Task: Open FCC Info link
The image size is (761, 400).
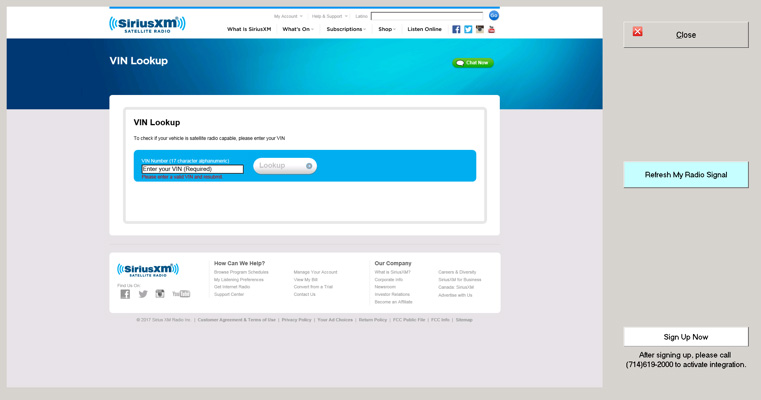Action: [x=440, y=320]
